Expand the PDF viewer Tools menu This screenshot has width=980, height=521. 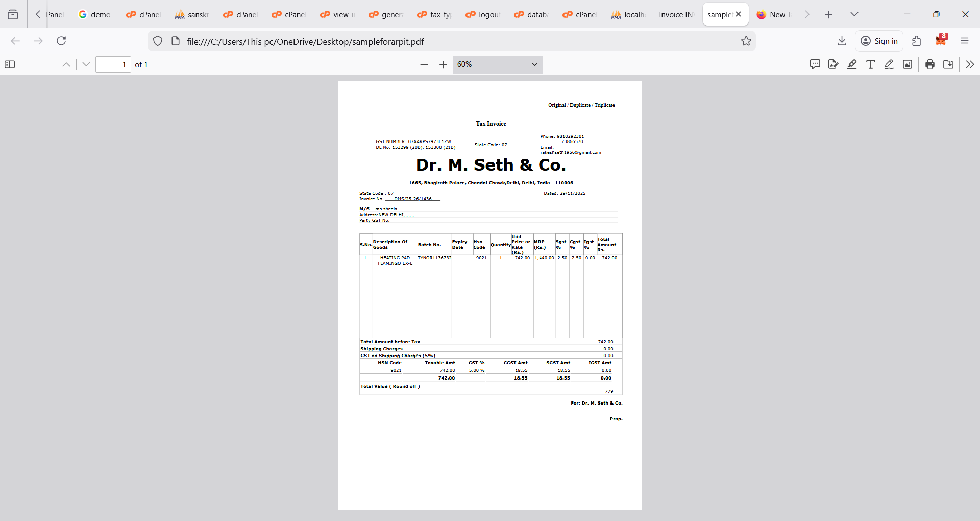970,64
